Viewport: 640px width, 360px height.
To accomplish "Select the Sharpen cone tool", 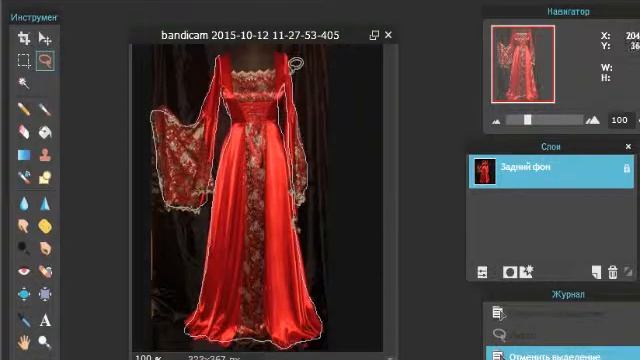I will pyautogui.click(x=45, y=203).
